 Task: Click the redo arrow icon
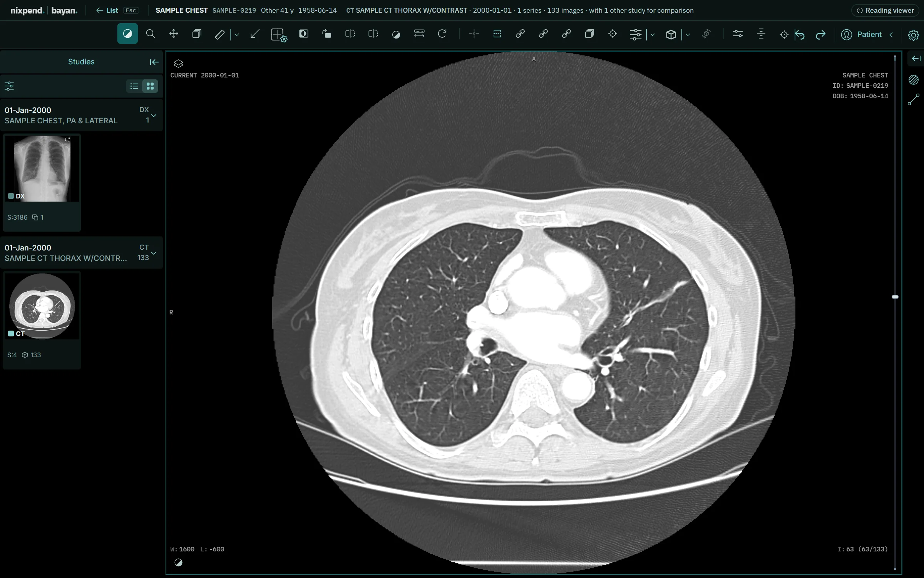pyautogui.click(x=820, y=35)
